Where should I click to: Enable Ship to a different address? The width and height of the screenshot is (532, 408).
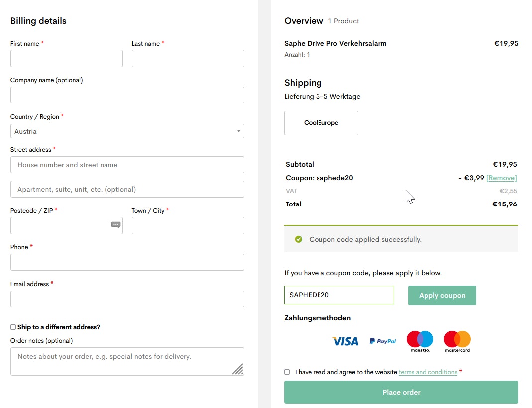click(13, 327)
